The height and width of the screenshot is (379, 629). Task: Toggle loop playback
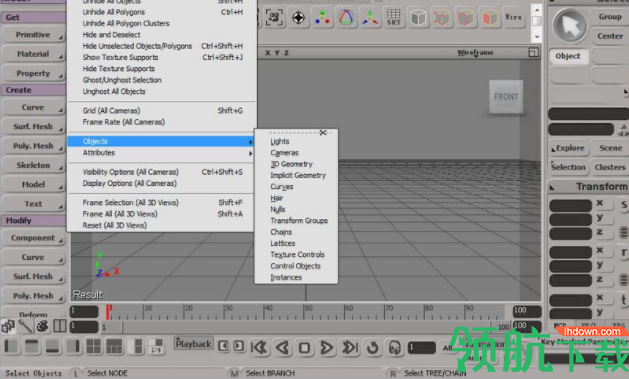pyautogui.click(x=373, y=347)
